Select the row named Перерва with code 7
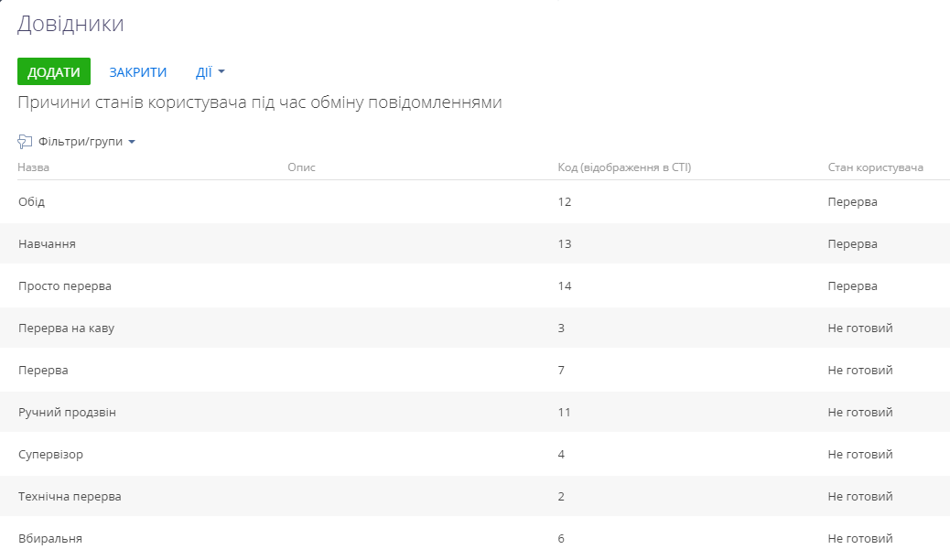 pyautogui.click(x=43, y=371)
